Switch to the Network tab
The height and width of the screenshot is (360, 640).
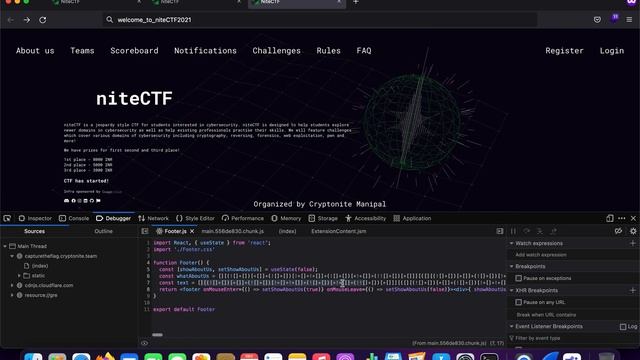(153, 218)
